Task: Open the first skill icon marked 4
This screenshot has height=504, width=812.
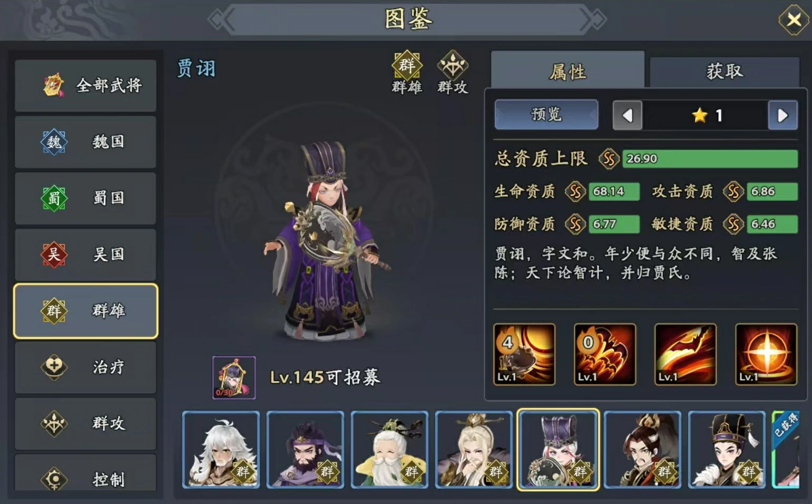Action: [524, 354]
